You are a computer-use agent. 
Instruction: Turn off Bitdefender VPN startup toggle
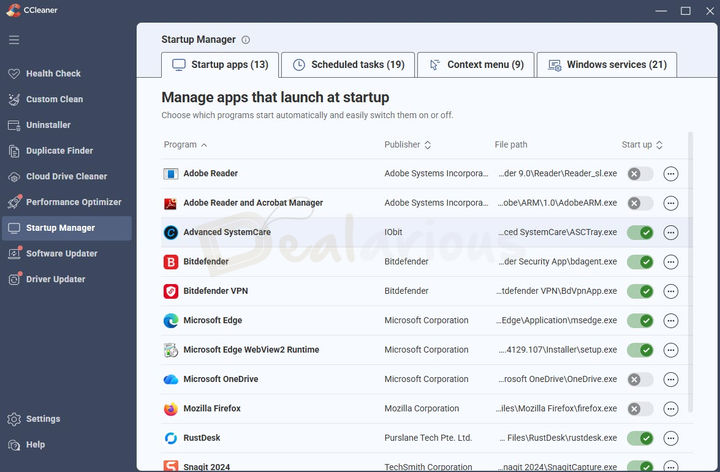click(640, 292)
